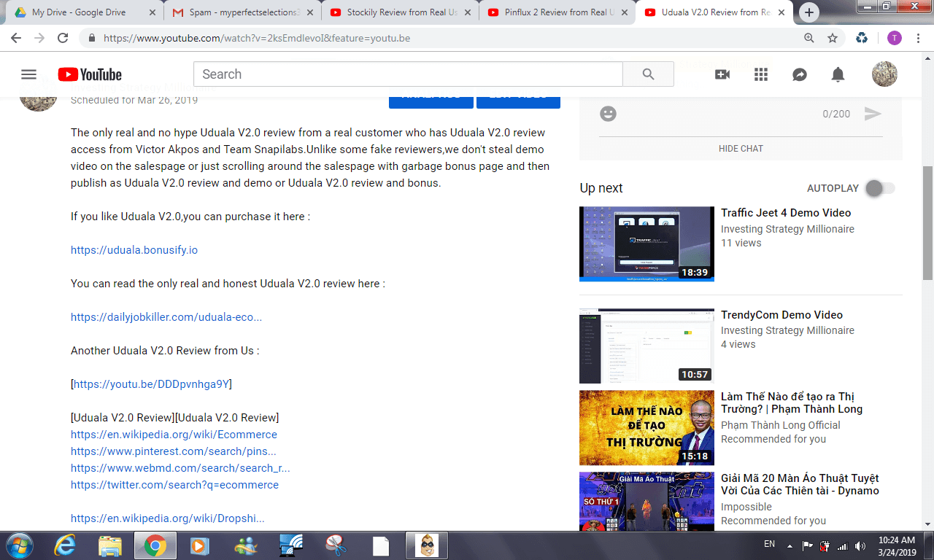Go to the YouTube home logo
This screenshot has width=934, height=560.
pos(90,74)
